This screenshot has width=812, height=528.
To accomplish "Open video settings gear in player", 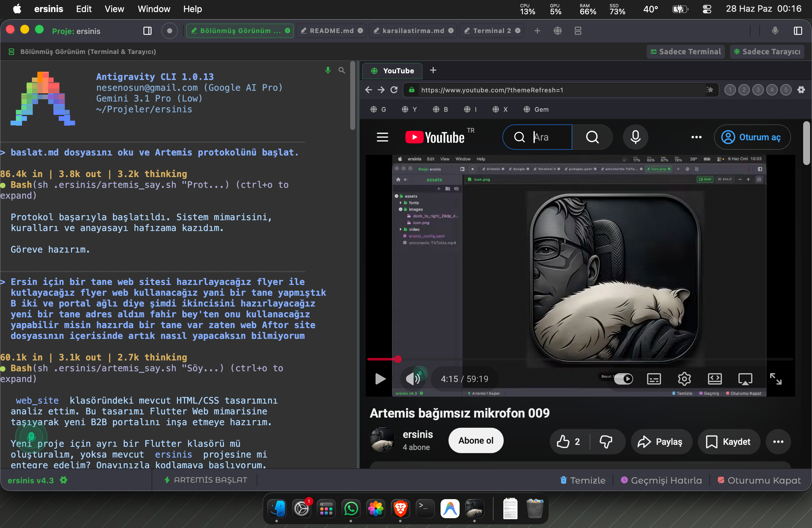I will (x=684, y=379).
